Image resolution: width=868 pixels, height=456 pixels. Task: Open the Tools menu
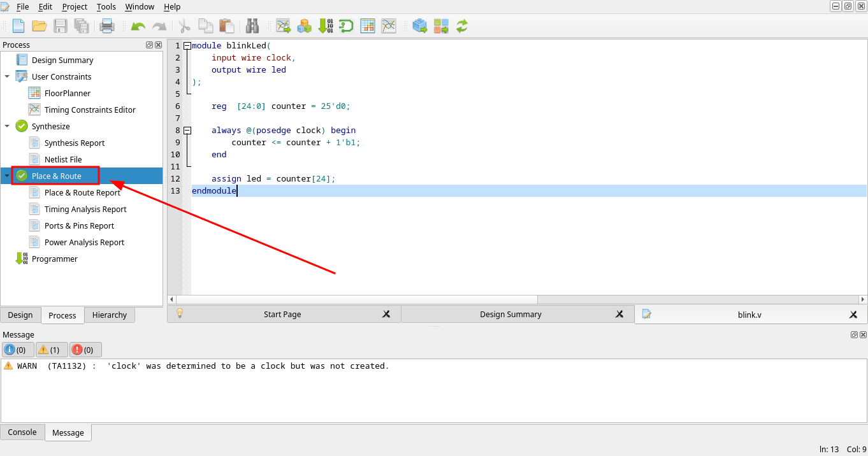pos(106,6)
